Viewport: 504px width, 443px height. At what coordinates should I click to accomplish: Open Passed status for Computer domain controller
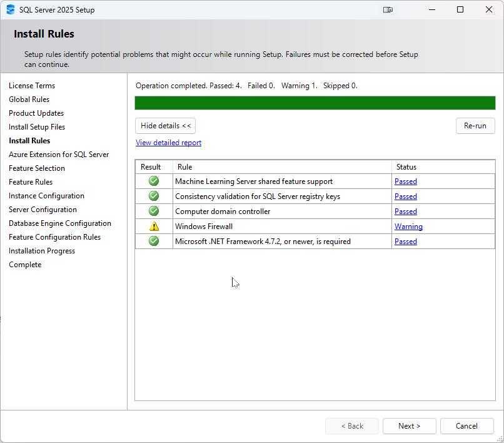coord(406,211)
